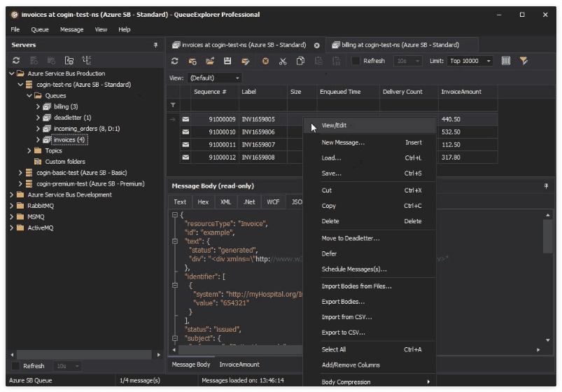Image resolution: width=562 pixels, height=392 pixels.
Task: Close the invoices tab with its x icon
Action: pyautogui.click(x=317, y=45)
